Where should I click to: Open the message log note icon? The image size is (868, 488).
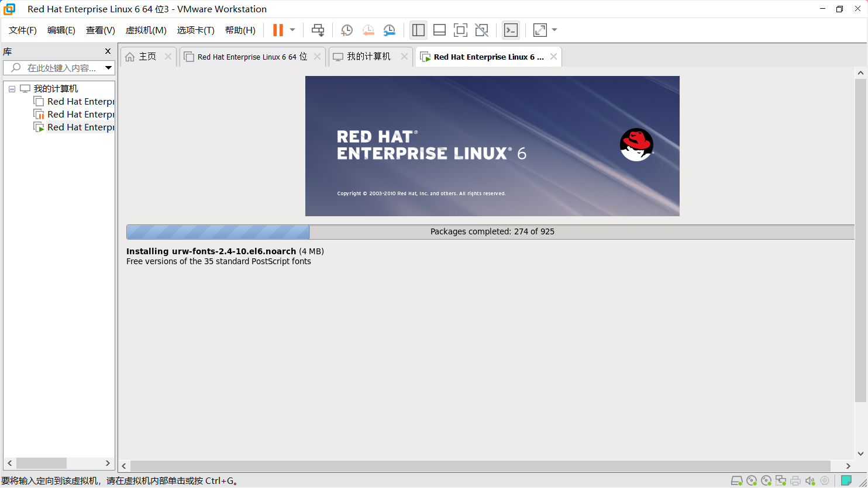846,481
